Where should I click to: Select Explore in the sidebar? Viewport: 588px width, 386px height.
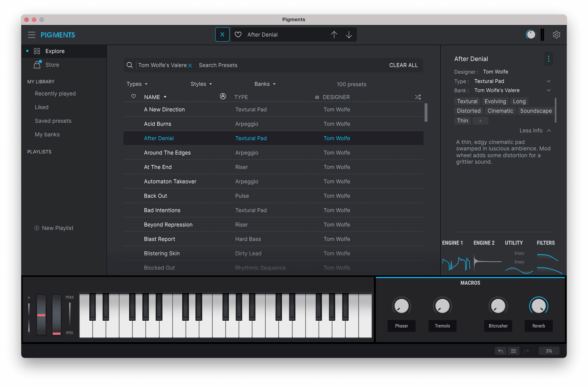pyautogui.click(x=64, y=51)
